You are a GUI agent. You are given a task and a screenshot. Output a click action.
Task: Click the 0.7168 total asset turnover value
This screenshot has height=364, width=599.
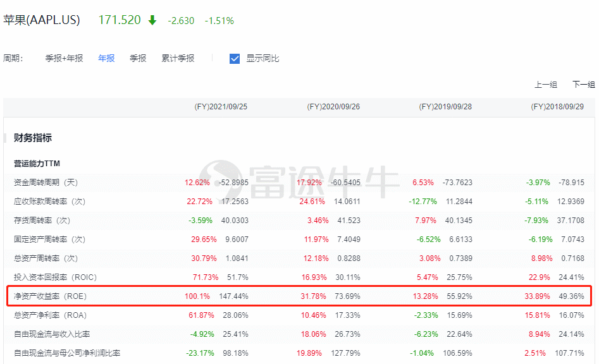[572, 258]
